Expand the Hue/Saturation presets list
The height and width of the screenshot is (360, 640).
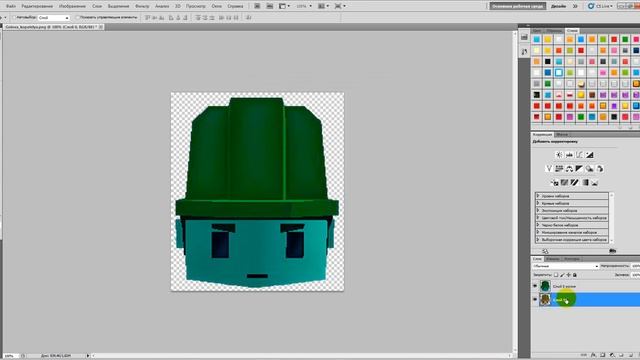[x=538, y=218]
